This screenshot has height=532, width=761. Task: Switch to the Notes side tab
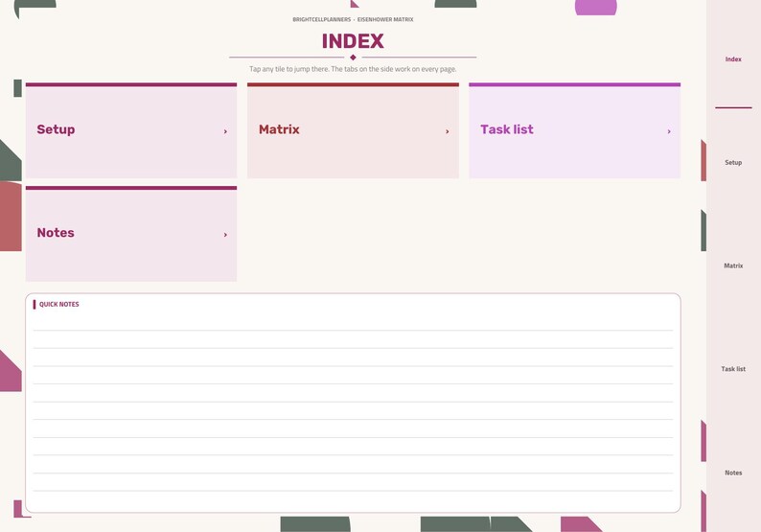(733, 473)
